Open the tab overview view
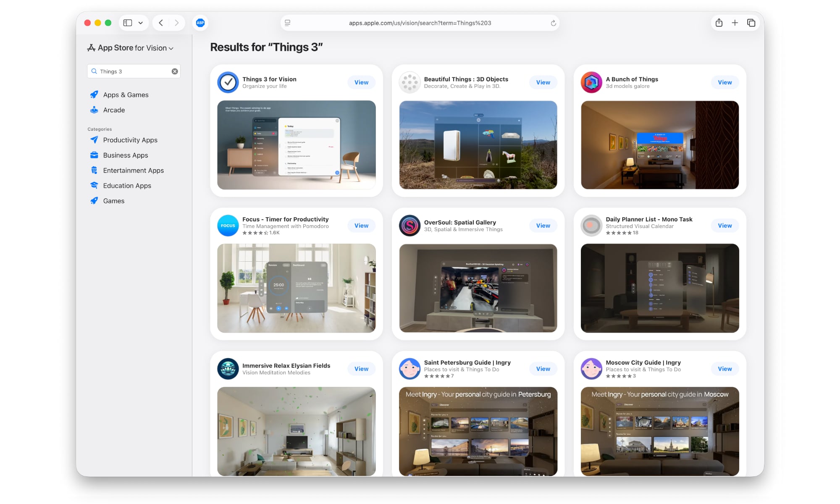 coord(751,23)
